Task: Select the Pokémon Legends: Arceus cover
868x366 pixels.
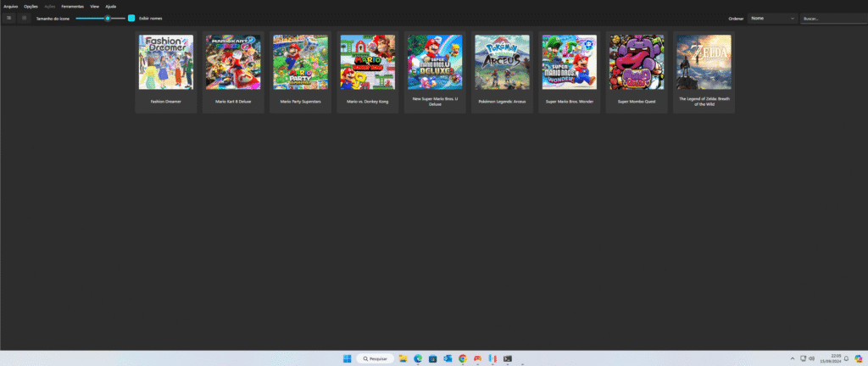Action: (502, 62)
